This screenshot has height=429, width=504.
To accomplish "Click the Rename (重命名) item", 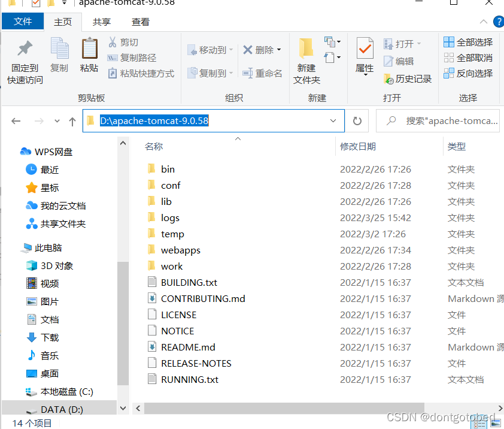I will coord(262,73).
